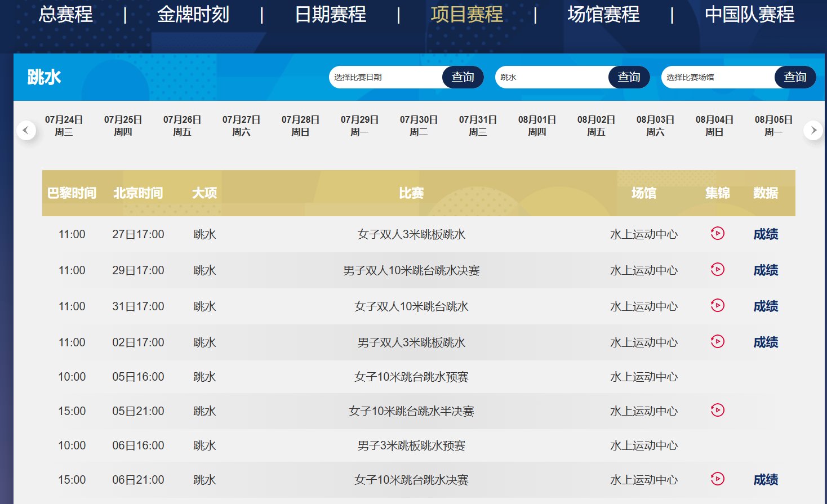Click 查询 next to the date selector
Viewport: 827px width, 504px height.
point(463,77)
